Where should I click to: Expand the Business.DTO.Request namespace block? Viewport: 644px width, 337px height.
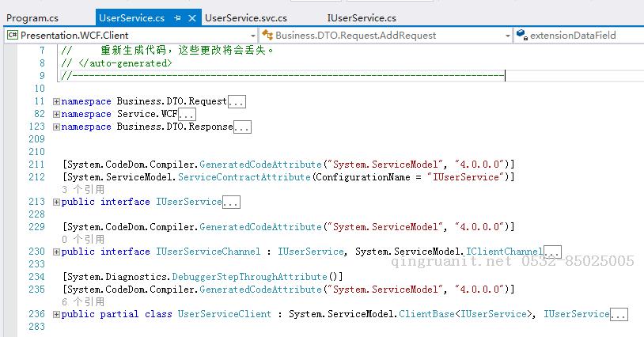click(x=56, y=102)
